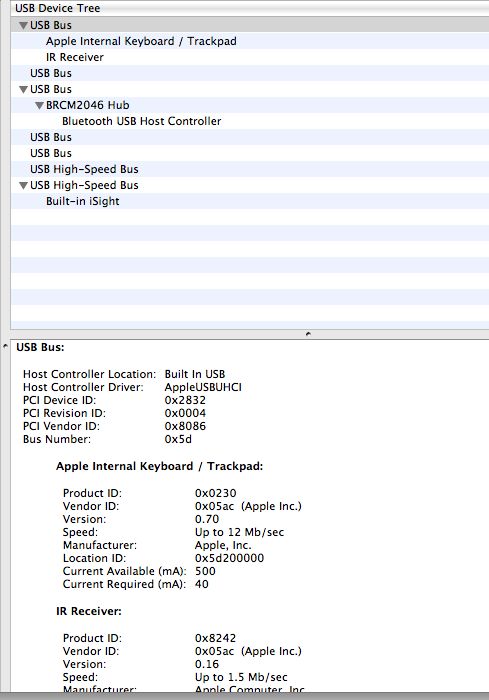Click the "Host Controller Location:" label

click(89, 374)
